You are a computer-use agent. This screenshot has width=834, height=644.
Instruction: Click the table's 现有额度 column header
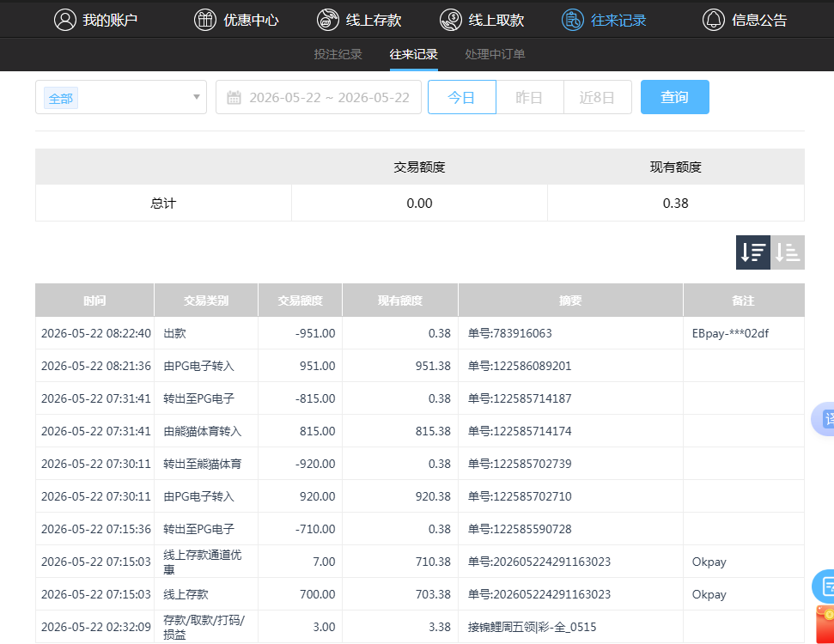[400, 301]
